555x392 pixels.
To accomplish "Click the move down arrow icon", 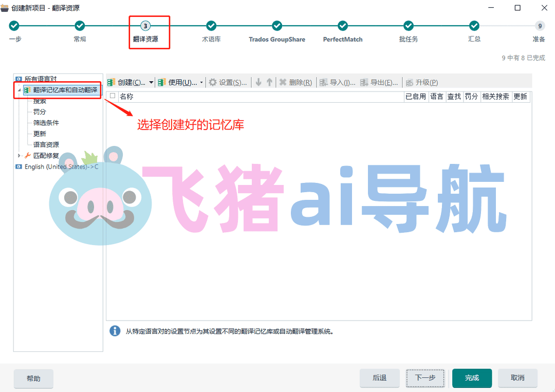I will click(258, 82).
